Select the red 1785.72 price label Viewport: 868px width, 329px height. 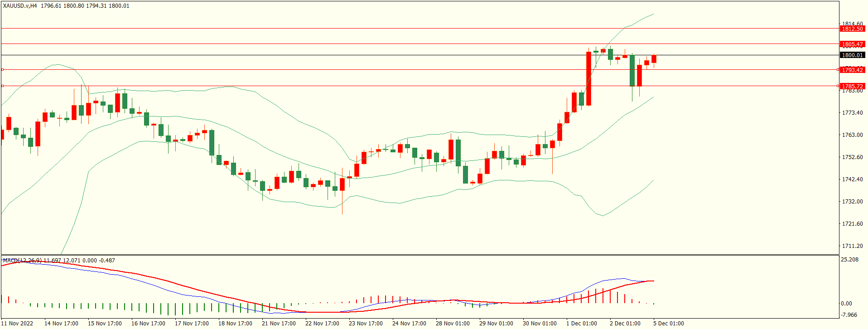pos(852,86)
